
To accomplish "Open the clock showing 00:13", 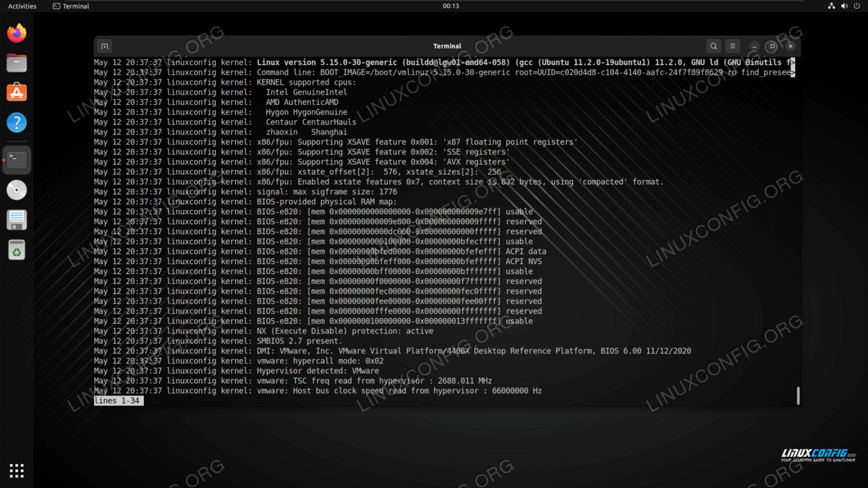I will pos(451,6).
